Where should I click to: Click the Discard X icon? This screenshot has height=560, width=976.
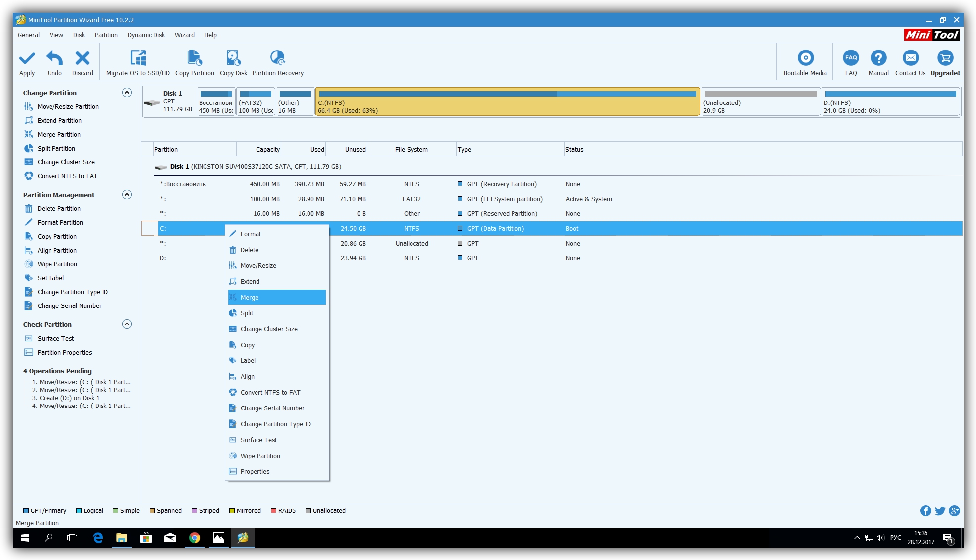[x=82, y=59]
